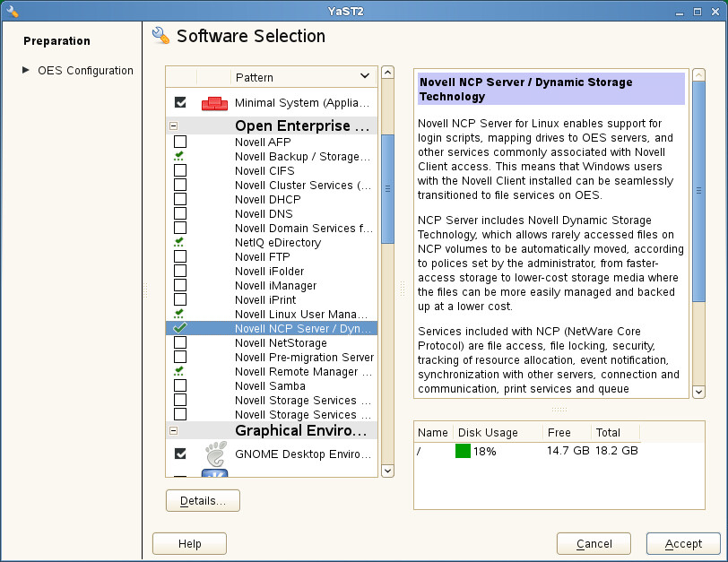Click the green disk usage bar

(x=463, y=451)
